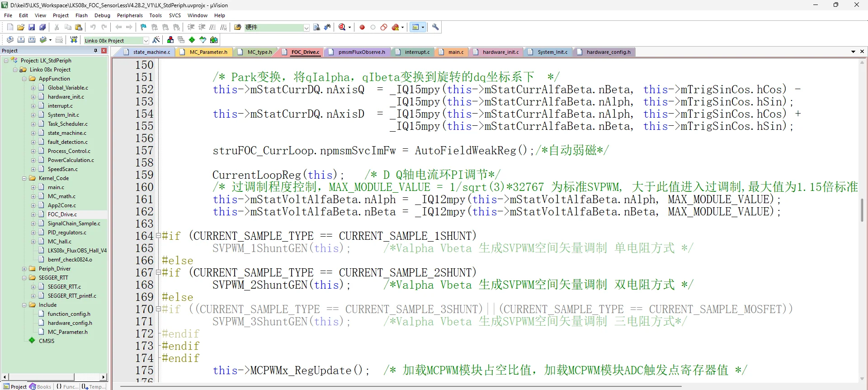Open the Project menu
This screenshot has width=868, height=390.
(61, 15)
